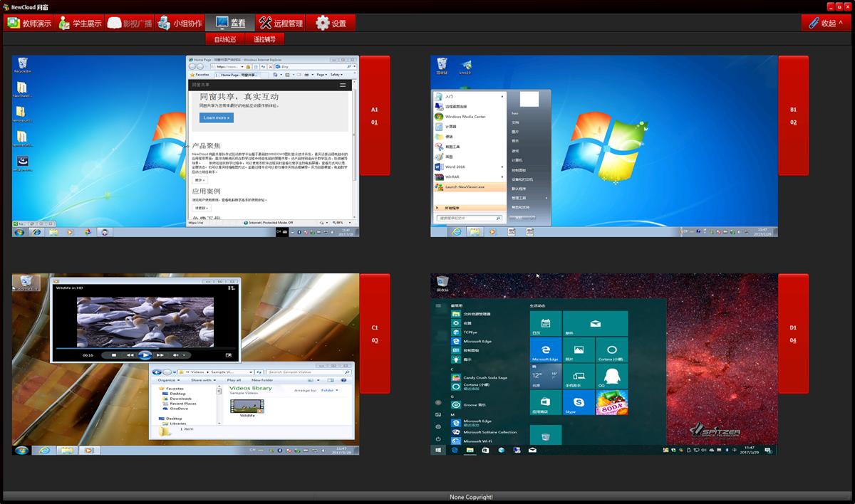Click QQ tile in D1 start menu

[611, 377]
